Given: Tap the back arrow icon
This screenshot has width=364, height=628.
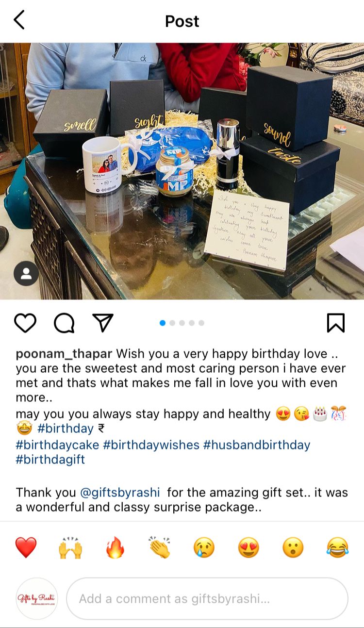Looking at the screenshot, I should coord(19,20).
